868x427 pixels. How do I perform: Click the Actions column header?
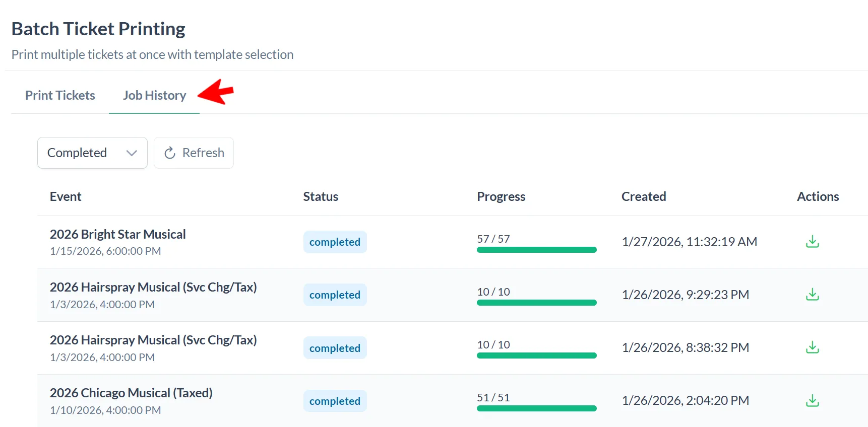point(818,196)
